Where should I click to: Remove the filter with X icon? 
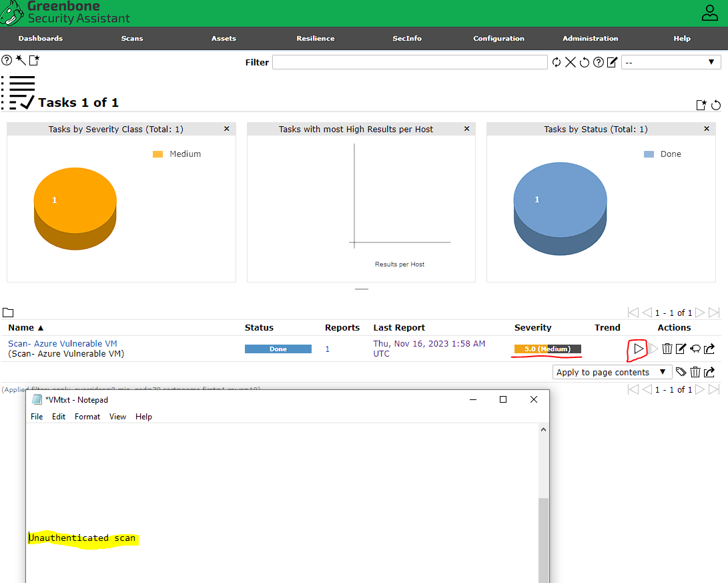(570, 62)
